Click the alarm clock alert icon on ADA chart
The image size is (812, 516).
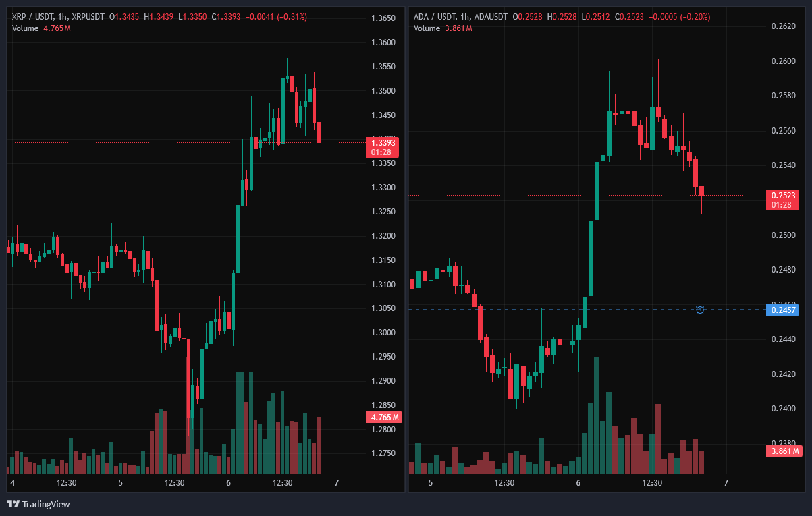(x=700, y=310)
